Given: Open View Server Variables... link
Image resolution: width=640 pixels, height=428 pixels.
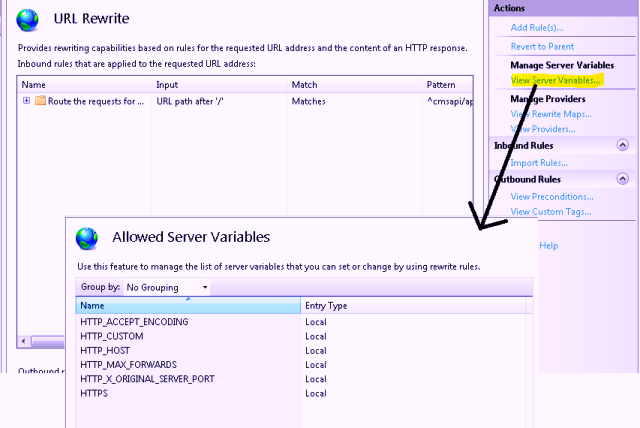Looking at the screenshot, I should [555, 80].
